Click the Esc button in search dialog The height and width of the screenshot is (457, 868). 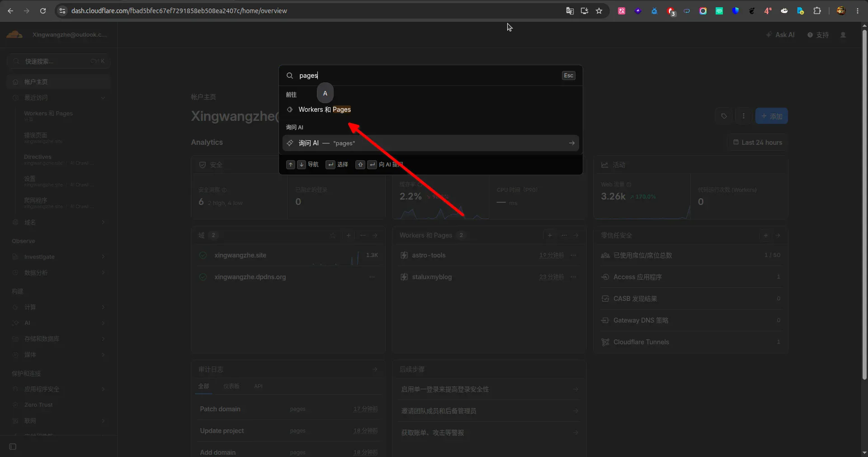[x=569, y=76]
